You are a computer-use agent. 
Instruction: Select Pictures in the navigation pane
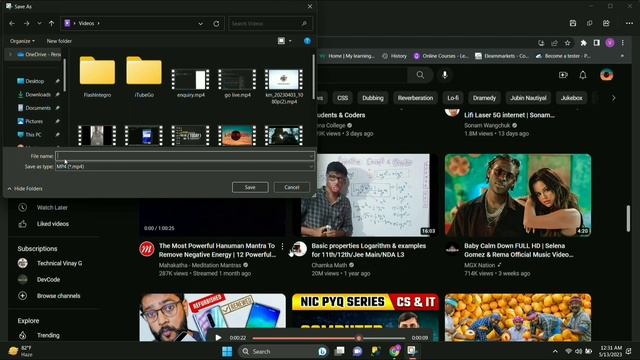[34, 121]
